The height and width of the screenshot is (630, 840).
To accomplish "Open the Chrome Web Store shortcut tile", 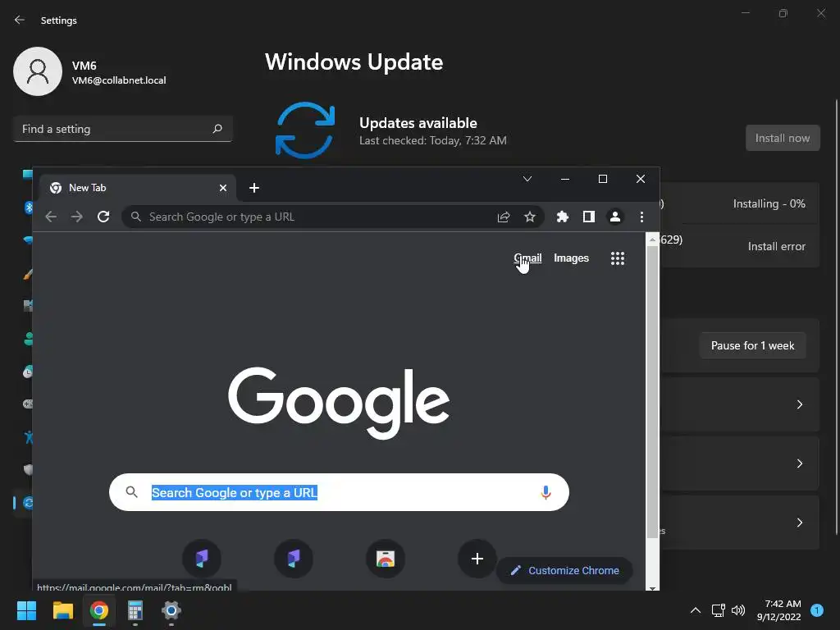I will [x=386, y=559].
